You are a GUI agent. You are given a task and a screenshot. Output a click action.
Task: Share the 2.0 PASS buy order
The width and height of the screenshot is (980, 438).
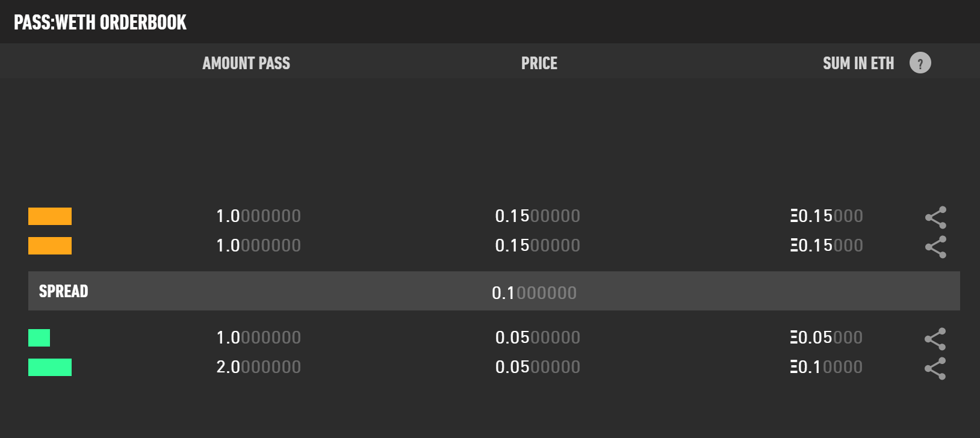click(x=935, y=368)
